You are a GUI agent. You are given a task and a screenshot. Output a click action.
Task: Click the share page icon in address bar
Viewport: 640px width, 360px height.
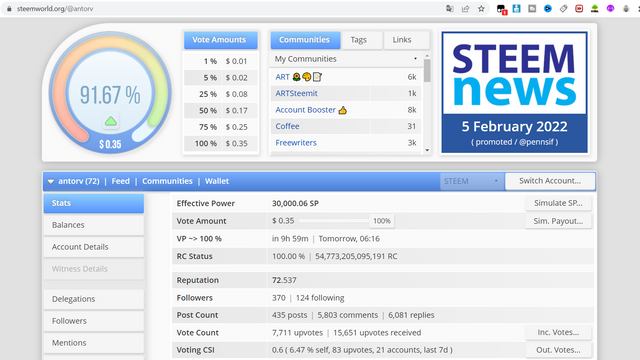[465, 9]
